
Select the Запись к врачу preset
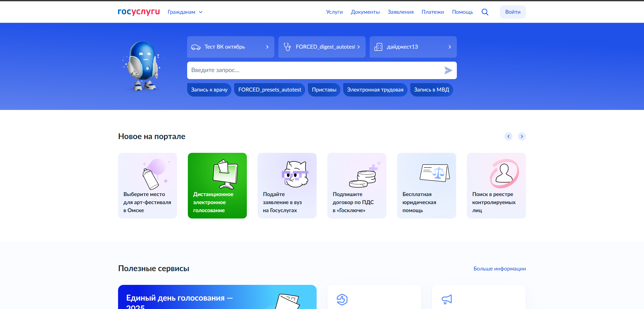coord(209,90)
